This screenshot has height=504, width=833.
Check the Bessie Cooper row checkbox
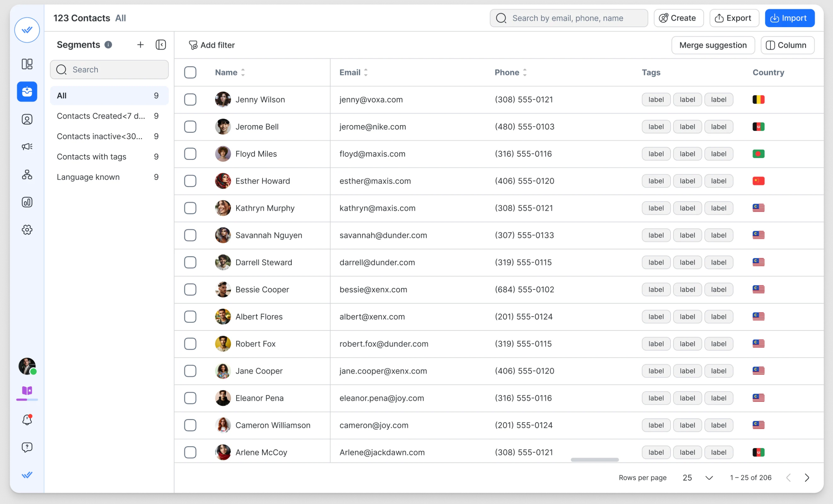pyautogui.click(x=190, y=289)
